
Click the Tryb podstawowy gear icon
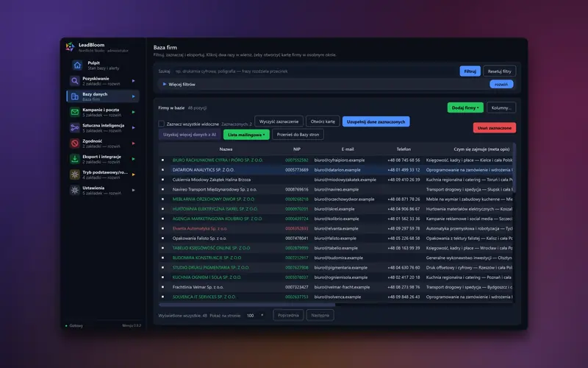click(x=75, y=174)
